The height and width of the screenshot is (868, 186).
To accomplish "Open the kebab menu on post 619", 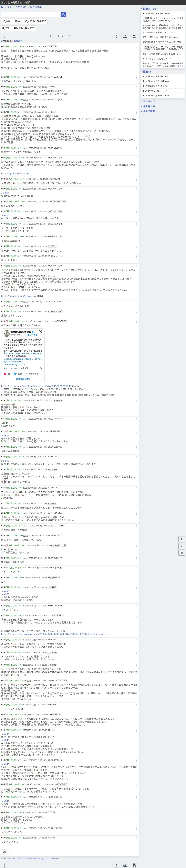I will coord(136,322).
